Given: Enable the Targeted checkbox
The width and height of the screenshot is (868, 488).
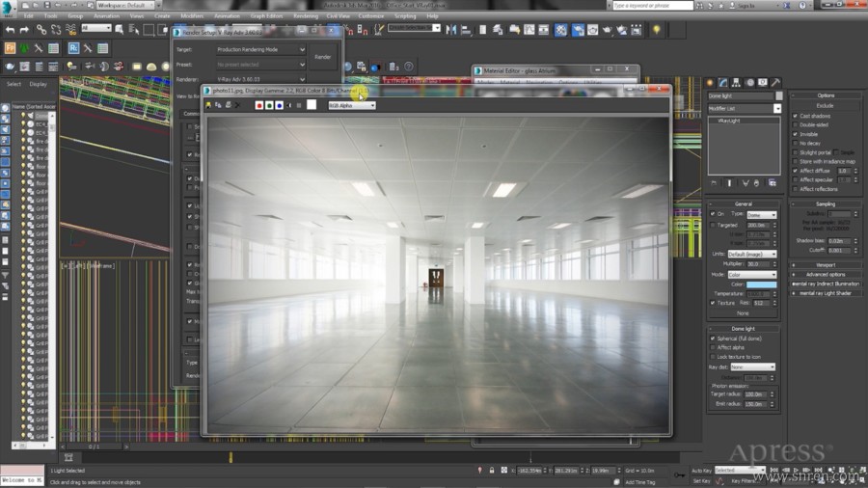Looking at the screenshot, I should point(713,225).
